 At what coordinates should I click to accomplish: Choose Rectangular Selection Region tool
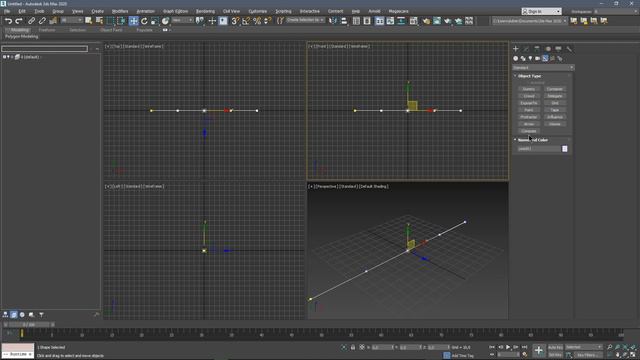point(110,20)
